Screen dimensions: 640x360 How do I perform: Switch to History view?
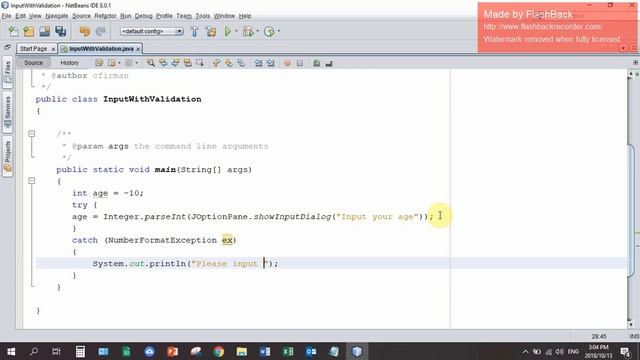point(69,63)
